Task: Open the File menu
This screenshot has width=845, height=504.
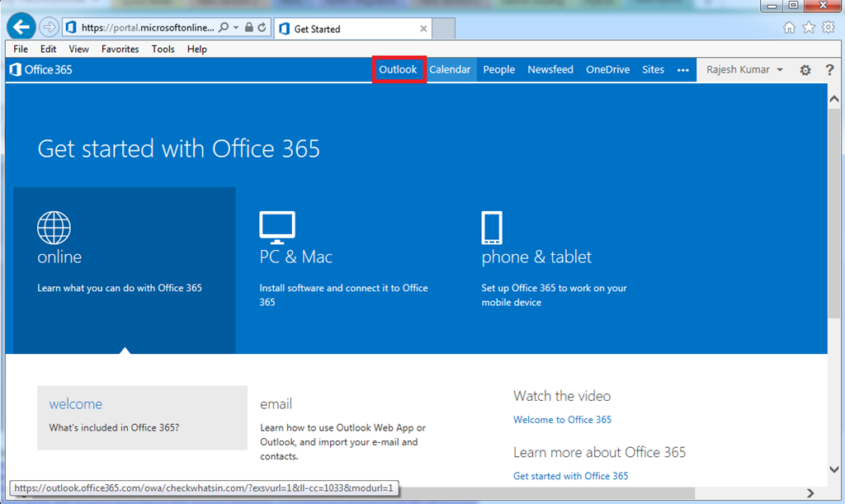Action: [x=21, y=49]
